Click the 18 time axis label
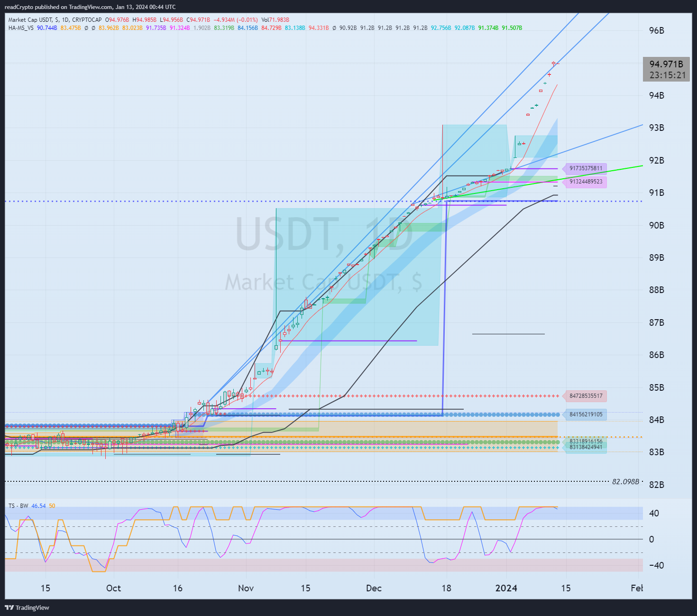The width and height of the screenshot is (697, 616). point(446,588)
